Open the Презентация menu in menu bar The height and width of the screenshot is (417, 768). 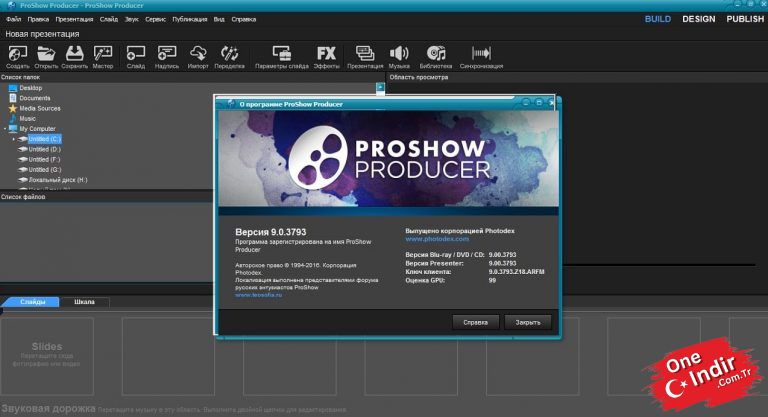coord(74,19)
